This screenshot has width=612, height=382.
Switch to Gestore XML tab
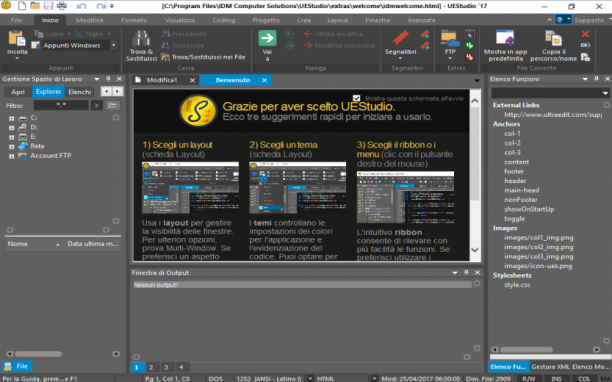click(550, 367)
